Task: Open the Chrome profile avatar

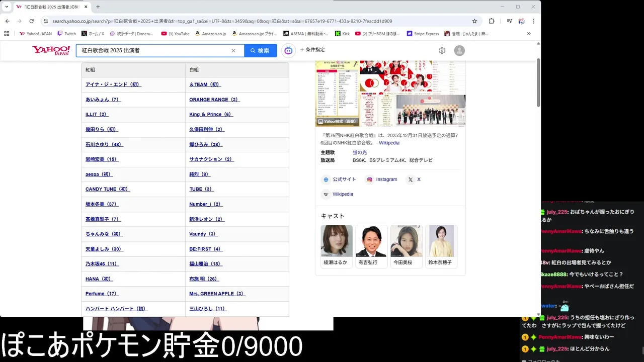Action: point(521,21)
